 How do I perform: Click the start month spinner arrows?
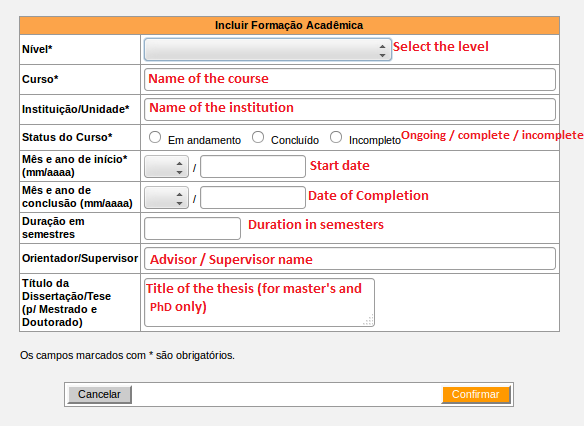180,168
